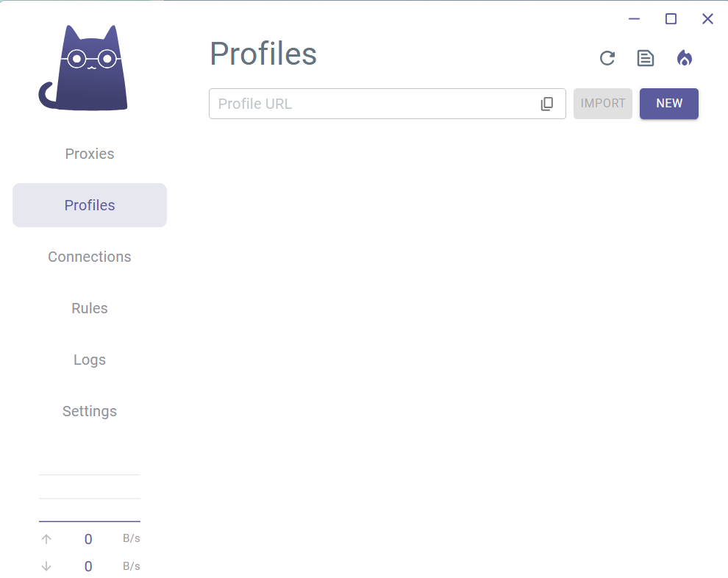Click the download speed arrow icon
728x578 pixels.
tap(46, 566)
